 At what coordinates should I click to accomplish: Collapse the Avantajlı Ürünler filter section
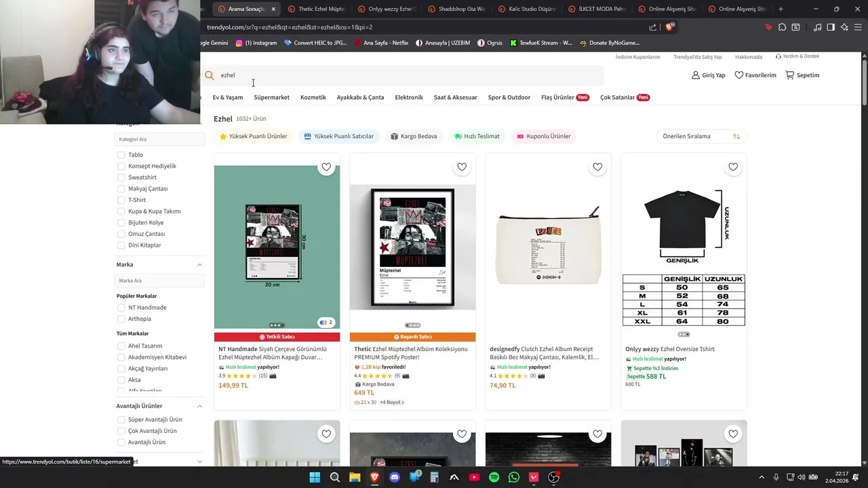199,406
